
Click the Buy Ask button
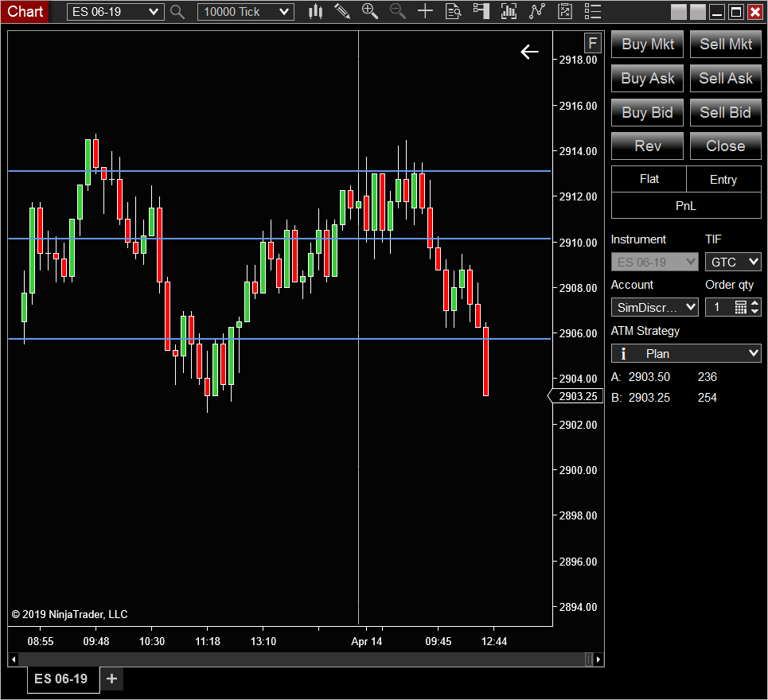point(648,78)
